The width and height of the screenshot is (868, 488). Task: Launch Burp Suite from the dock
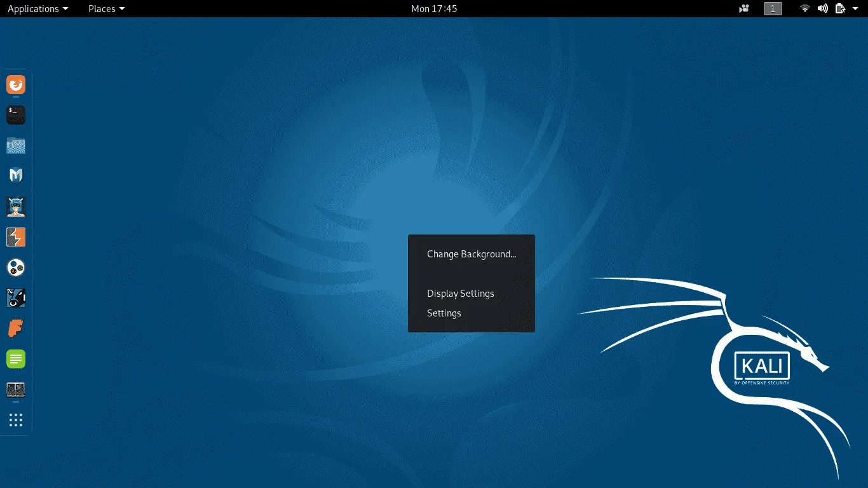point(16,237)
